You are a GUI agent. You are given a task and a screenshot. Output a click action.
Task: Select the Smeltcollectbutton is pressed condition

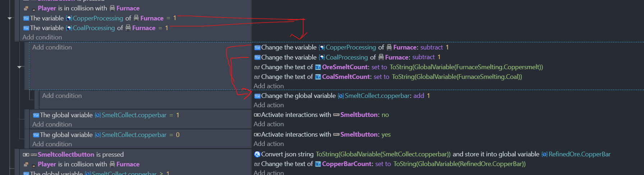pyautogui.click(x=73, y=155)
